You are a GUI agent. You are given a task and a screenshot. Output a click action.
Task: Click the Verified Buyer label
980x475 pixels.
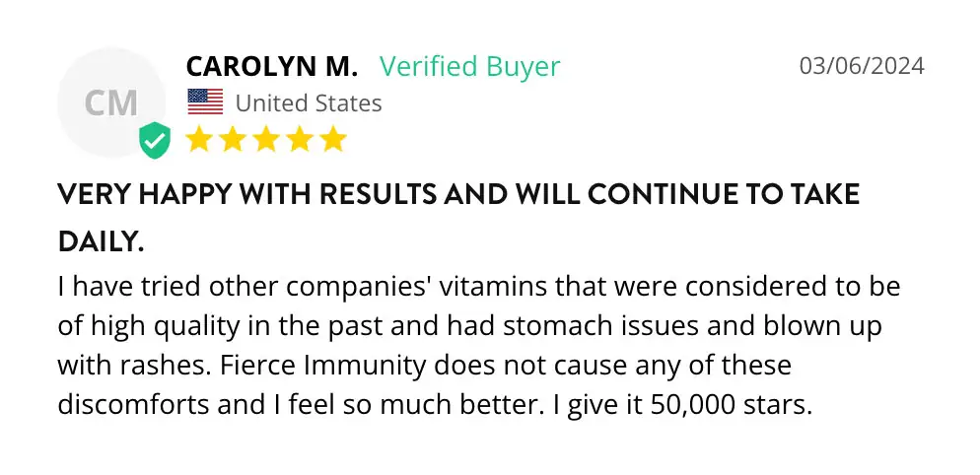tap(469, 66)
